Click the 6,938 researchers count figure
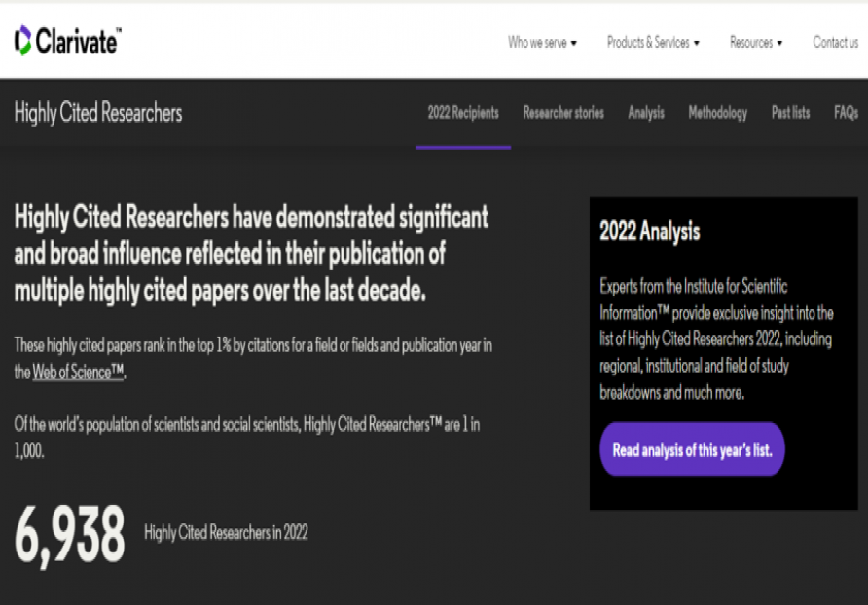868x605 pixels. [x=70, y=534]
